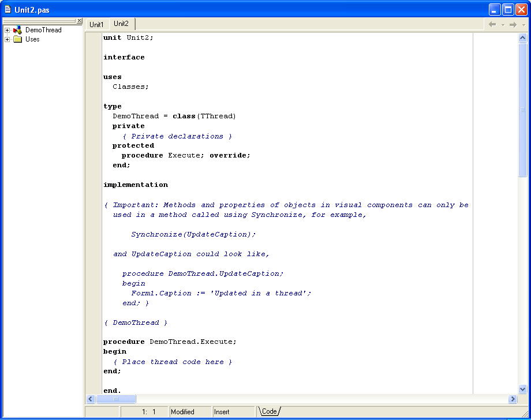This screenshot has width=531, height=420.
Task: Expand the DemoThread tree node
Action: [7, 30]
